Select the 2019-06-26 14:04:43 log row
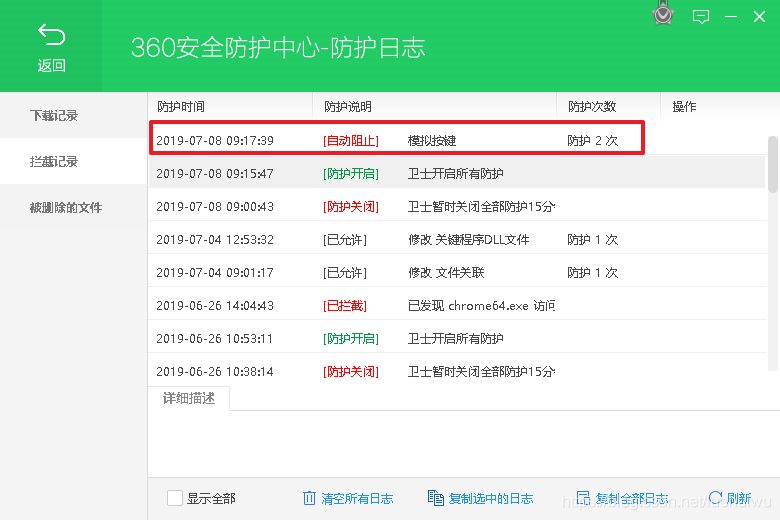This screenshot has height=520, width=780. point(457,305)
